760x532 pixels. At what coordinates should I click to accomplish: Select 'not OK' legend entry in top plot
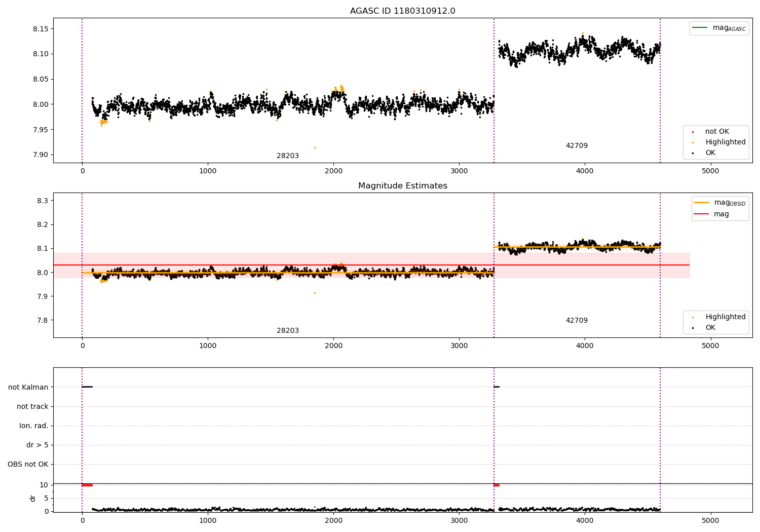[717, 132]
